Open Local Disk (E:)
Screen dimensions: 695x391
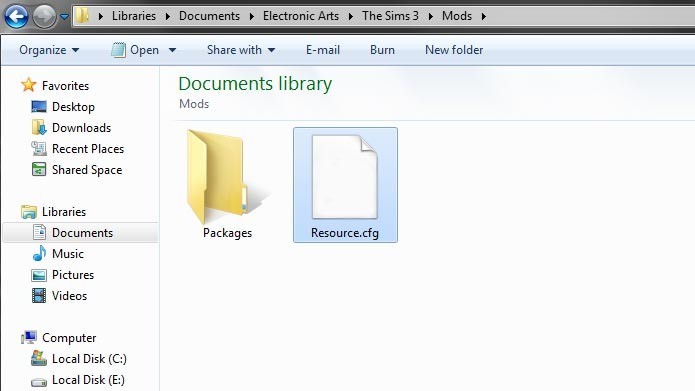pos(88,380)
